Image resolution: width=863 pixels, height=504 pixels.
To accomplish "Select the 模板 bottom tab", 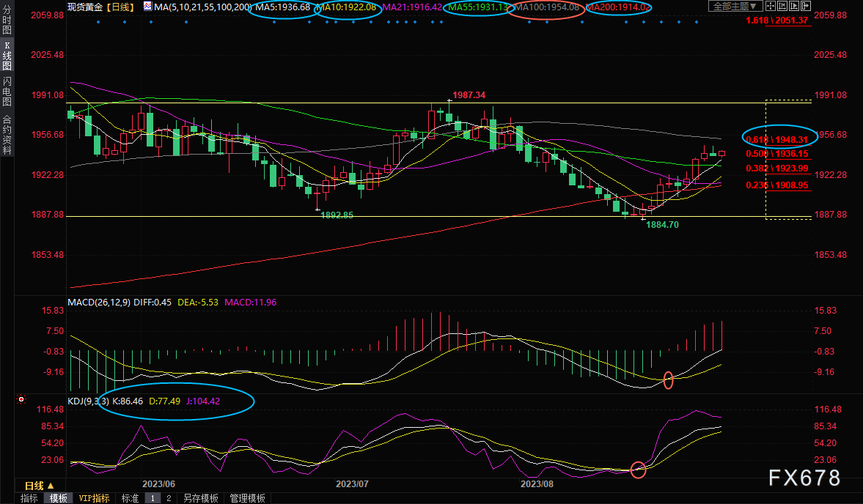I will pos(58,498).
